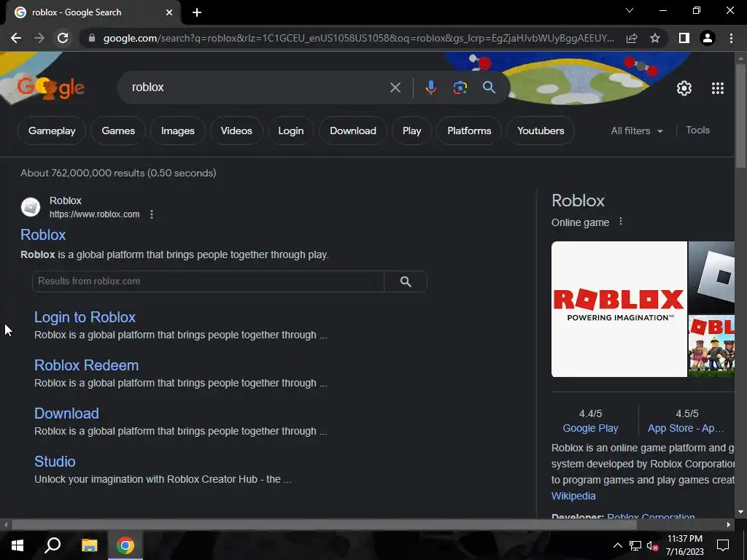Click into the roblox search field
Screen dimensions: 747x560
click(x=258, y=87)
